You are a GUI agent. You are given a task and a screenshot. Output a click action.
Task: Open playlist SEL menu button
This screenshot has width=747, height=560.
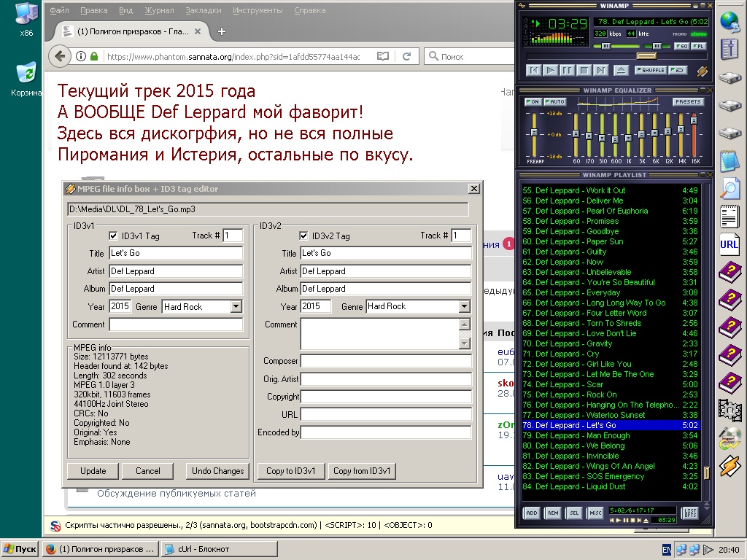(x=575, y=513)
